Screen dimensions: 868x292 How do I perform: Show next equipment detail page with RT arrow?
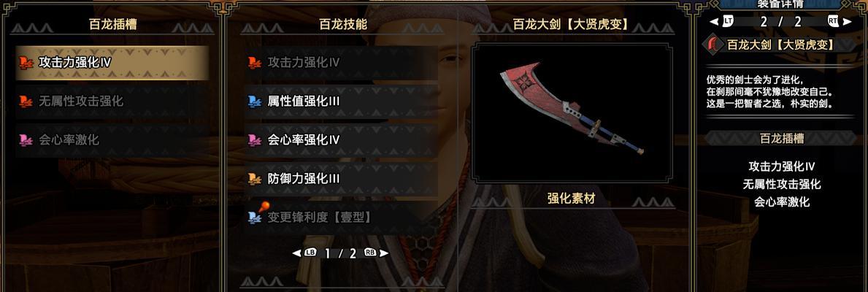coord(840,22)
